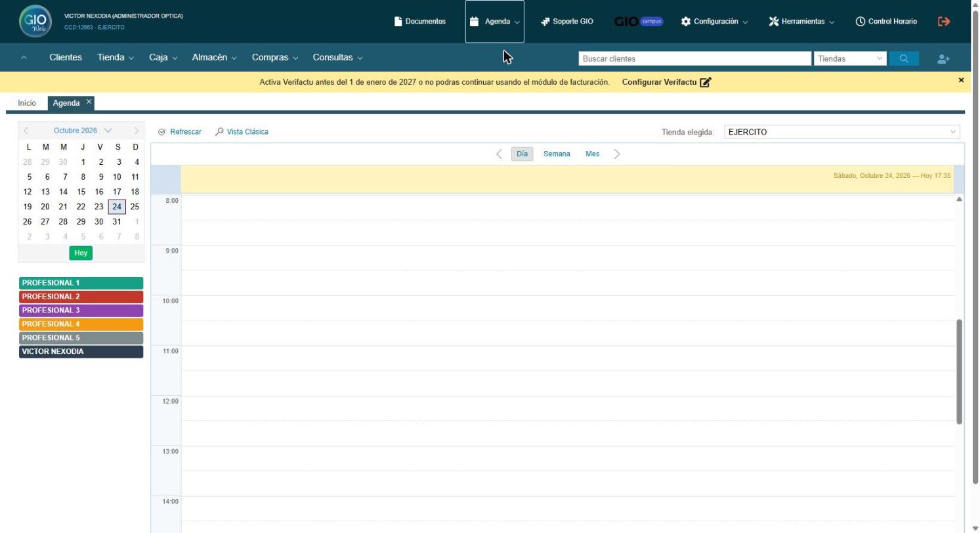
Task: Collapse the navigation bar with up chevron
Action: coord(24,58)
